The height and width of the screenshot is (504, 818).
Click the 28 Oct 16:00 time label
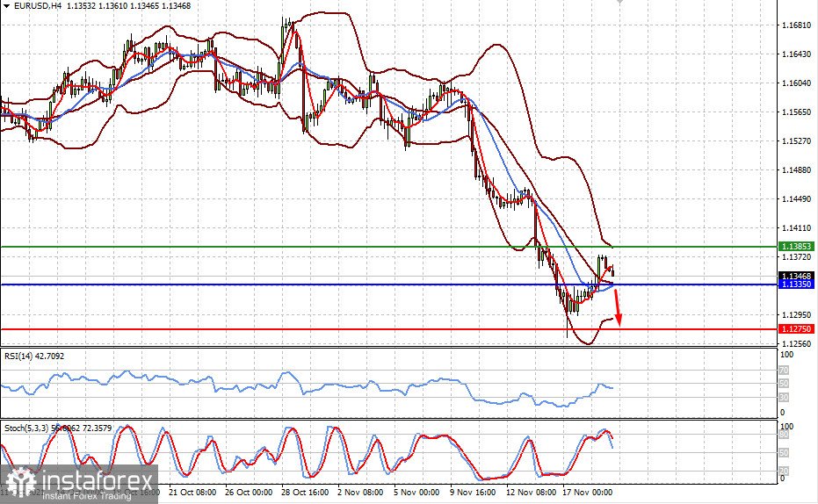point(305,492)
